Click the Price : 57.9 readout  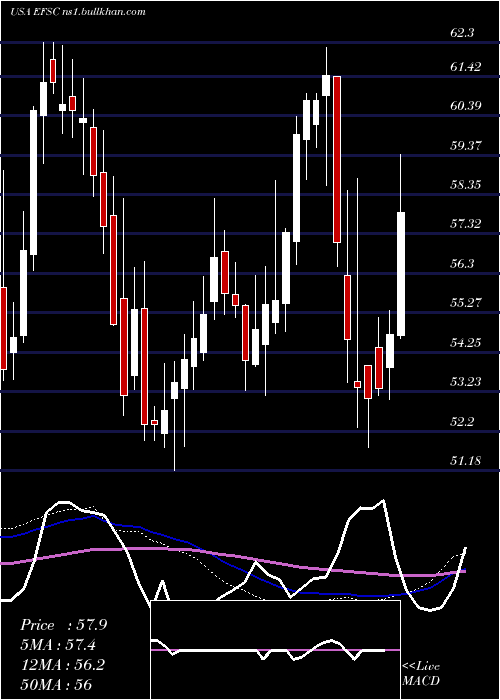click(63, 625)
